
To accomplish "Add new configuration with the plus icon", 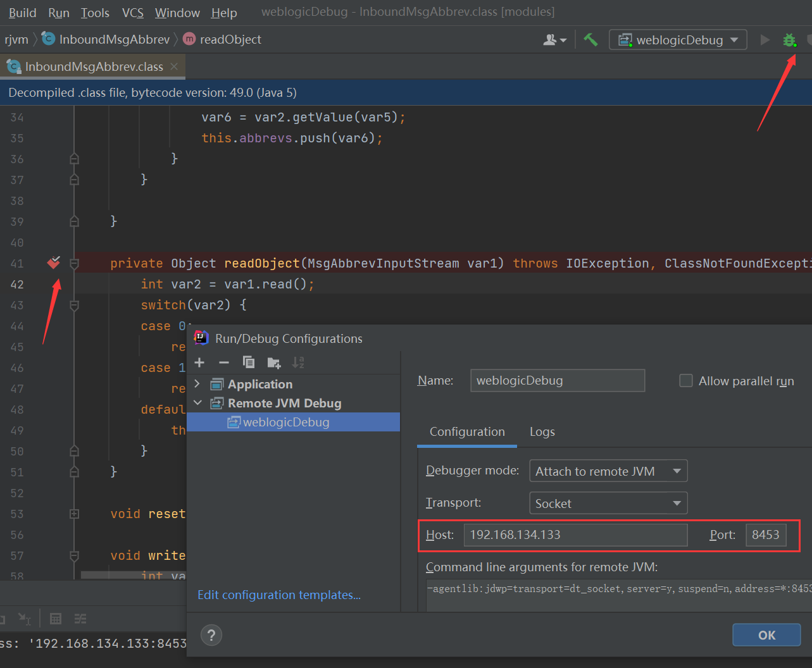I will pos(199,362).
